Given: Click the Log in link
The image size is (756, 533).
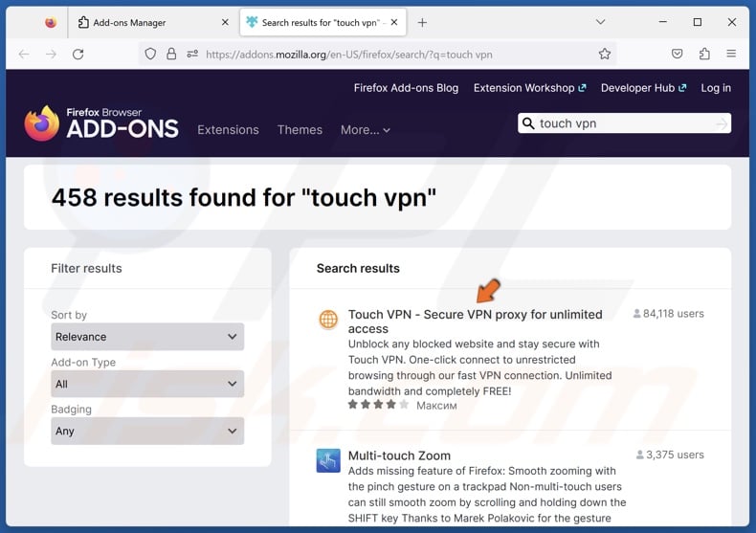Looking at the screenshot, I should (x=716, y=88).
